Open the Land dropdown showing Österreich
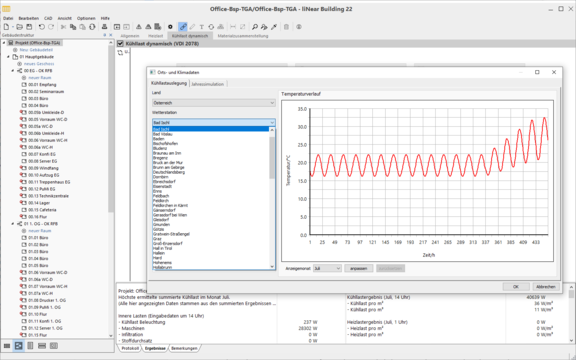Image resolution: width=576 pixels, height=360 pixels. 214,103
